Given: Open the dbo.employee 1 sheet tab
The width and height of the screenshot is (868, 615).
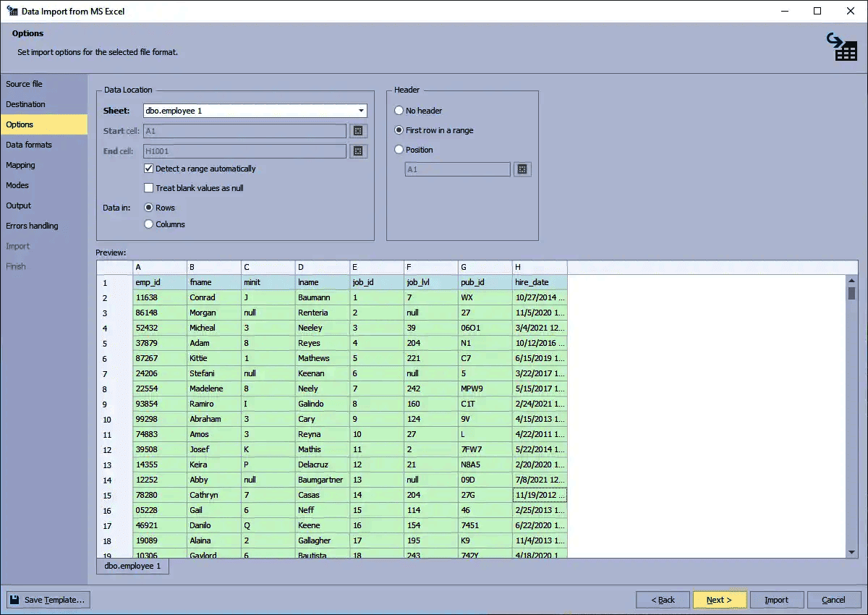Looking at the screenshot, I should click(x=132, y=567).
